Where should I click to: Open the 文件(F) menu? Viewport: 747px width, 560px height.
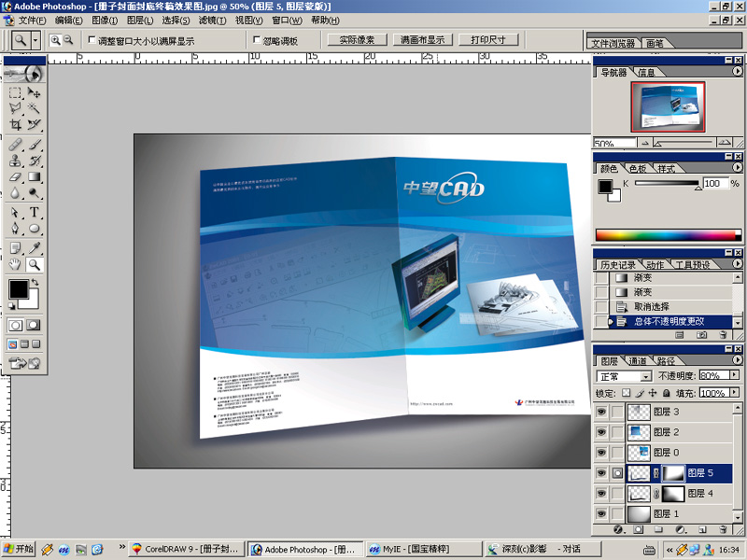point(32,21)
